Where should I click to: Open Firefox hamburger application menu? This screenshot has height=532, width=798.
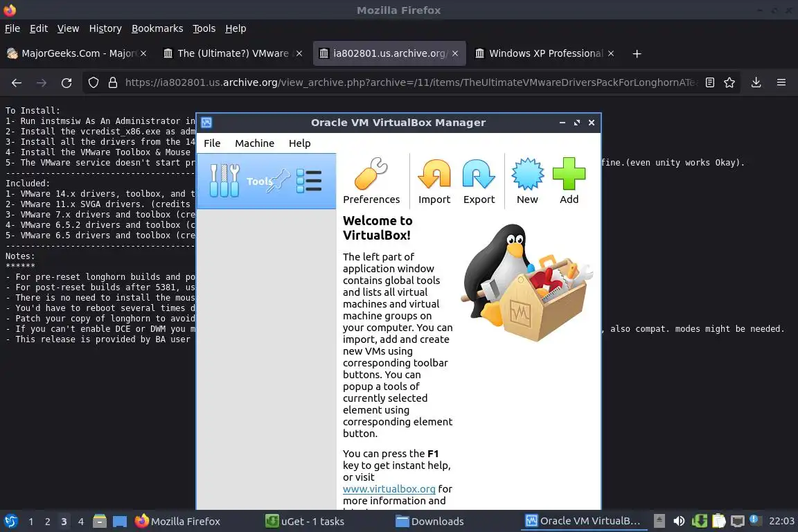click(x=781, y=82)
